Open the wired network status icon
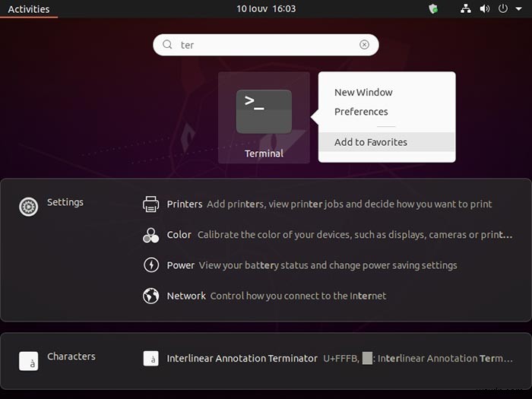Image resolution: width=532 pixels, height=399 pixels. [x=465, y=9]
